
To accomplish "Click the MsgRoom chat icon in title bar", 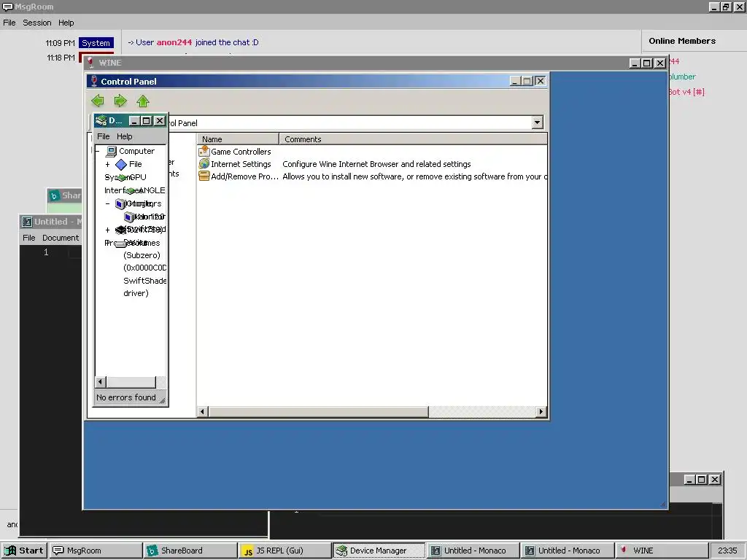I will point(7,7).
